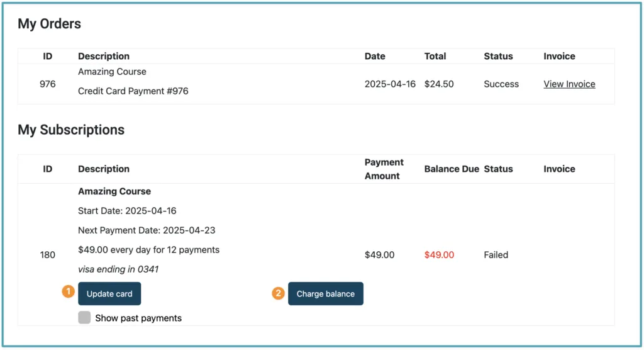Viewport: 644px width, 350px height.
Task: Click the Next Payment Date line
Action: tap(147, 230)
